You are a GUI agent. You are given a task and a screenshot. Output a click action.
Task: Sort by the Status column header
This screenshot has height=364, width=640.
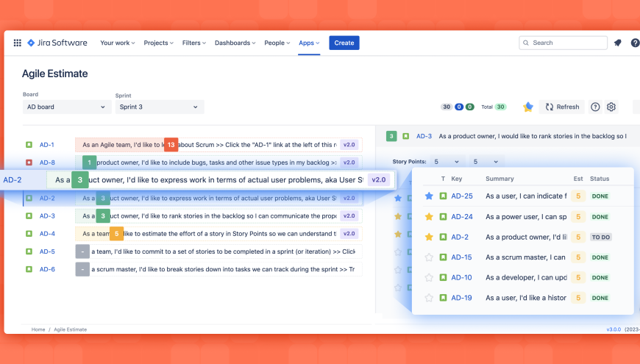(600, 179)
